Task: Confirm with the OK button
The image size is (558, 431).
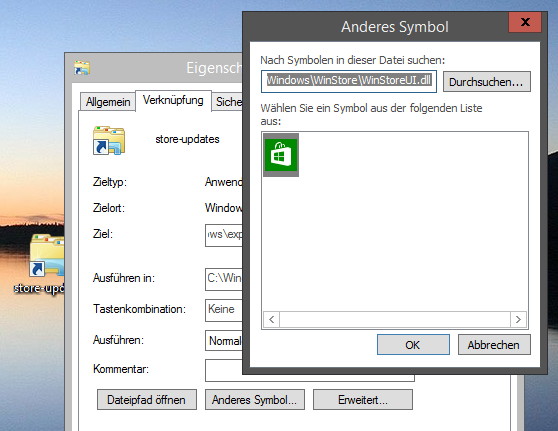Action: point(413,345)
